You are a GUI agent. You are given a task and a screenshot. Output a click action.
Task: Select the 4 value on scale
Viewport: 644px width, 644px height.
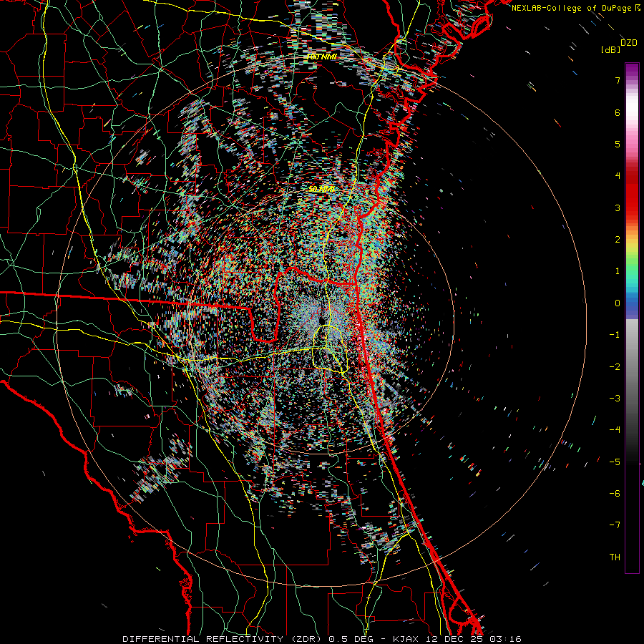[618, 176]
